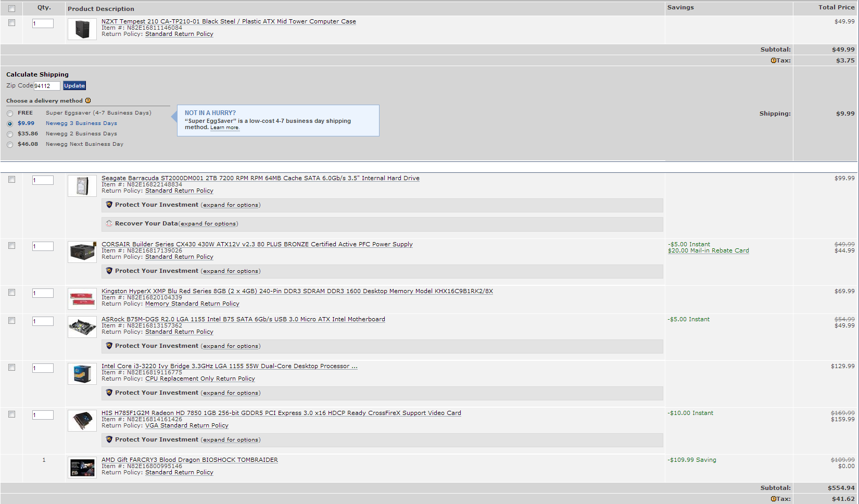Image resolution: width=859 pixels, height=504 pixels.
Task: Check the ASRock motherboard checkbox
Action: [12, 321]
